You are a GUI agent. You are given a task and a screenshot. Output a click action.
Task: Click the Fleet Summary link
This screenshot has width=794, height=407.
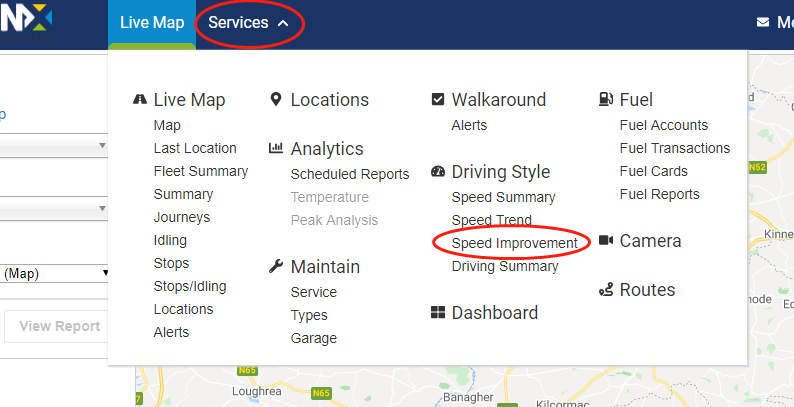coord(201,172)
